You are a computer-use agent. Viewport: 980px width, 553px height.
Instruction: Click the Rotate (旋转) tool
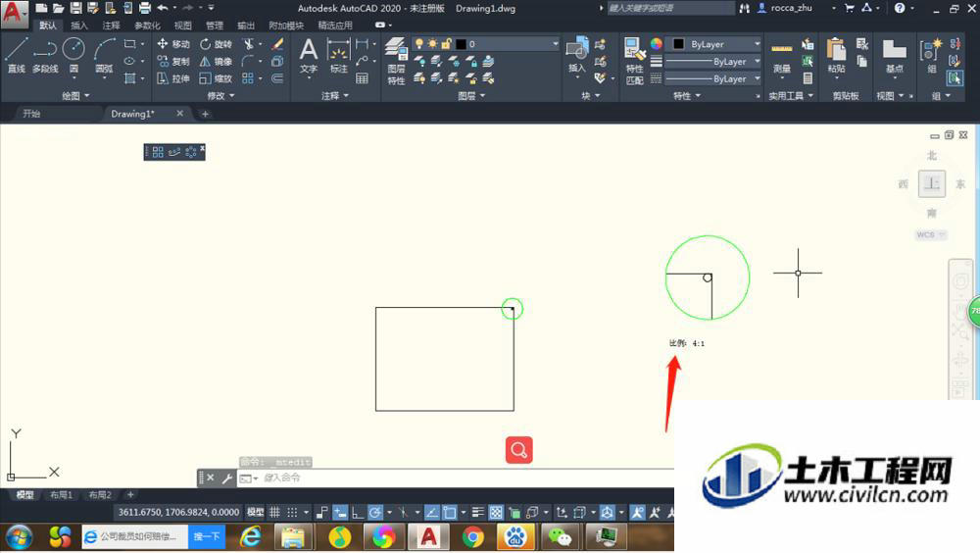(x=216, y=44)
